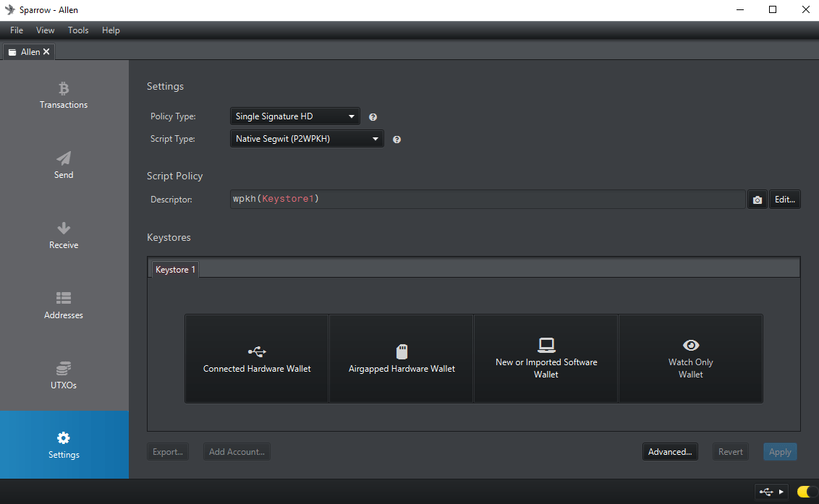Click the Apply button
This screenshot has width=819, height=504.
tap(780, 452)
